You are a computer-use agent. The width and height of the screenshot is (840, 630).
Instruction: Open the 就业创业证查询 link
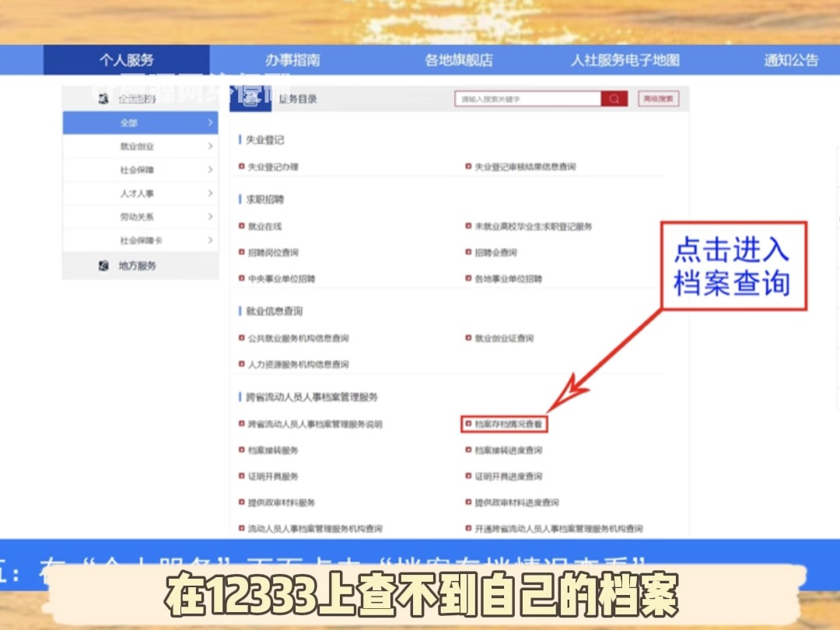(504, 338)
